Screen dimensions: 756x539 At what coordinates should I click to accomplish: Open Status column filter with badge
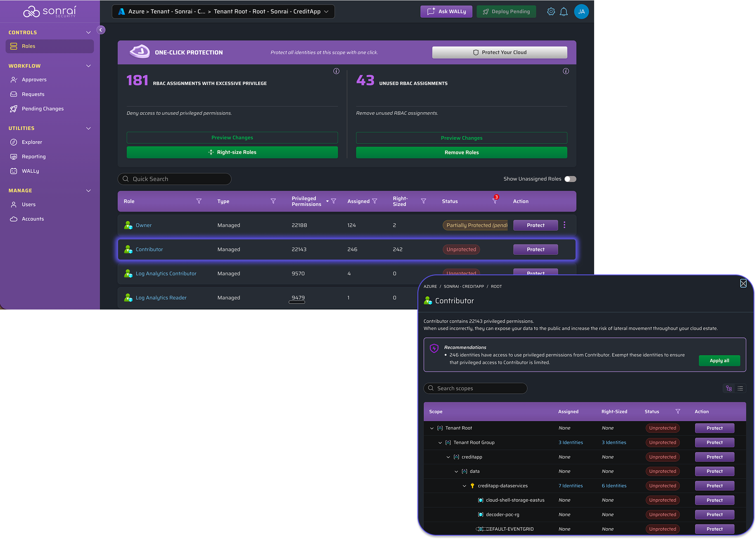[x=495, y=200]
